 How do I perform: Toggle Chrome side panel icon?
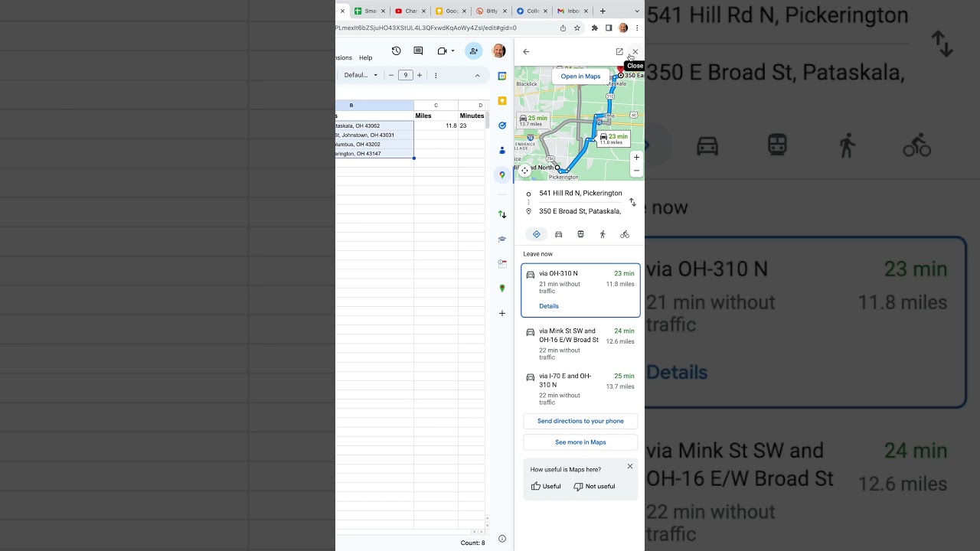click(x=609, y=28)
